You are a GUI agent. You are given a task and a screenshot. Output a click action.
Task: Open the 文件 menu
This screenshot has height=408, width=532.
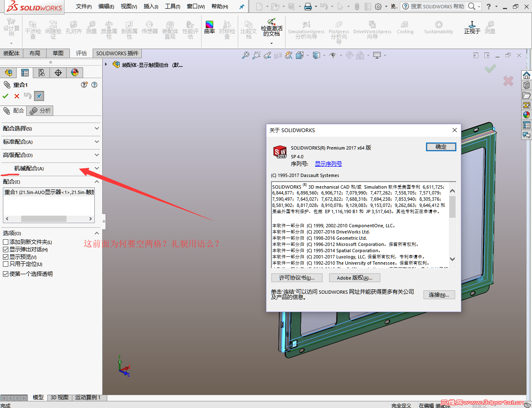84,7
